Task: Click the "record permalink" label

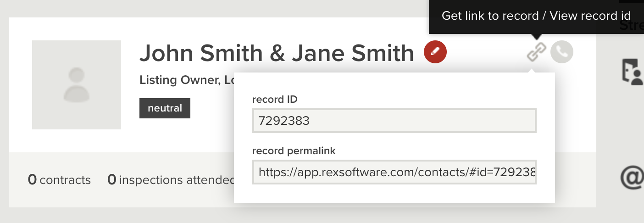Action: [x=293, y=151]
